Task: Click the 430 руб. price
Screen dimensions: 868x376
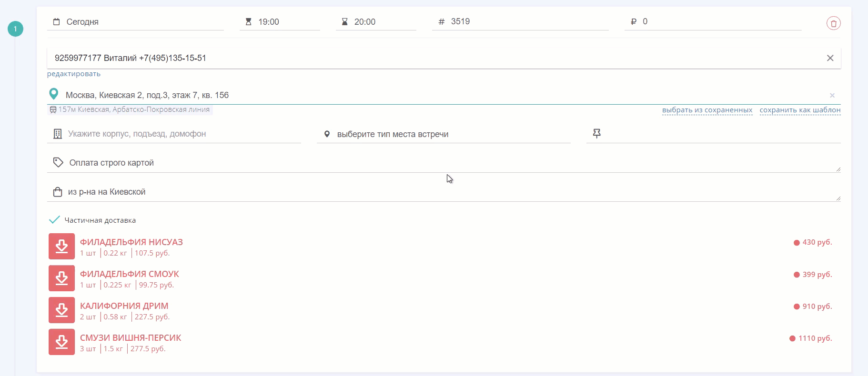Action: coord(817,242)
